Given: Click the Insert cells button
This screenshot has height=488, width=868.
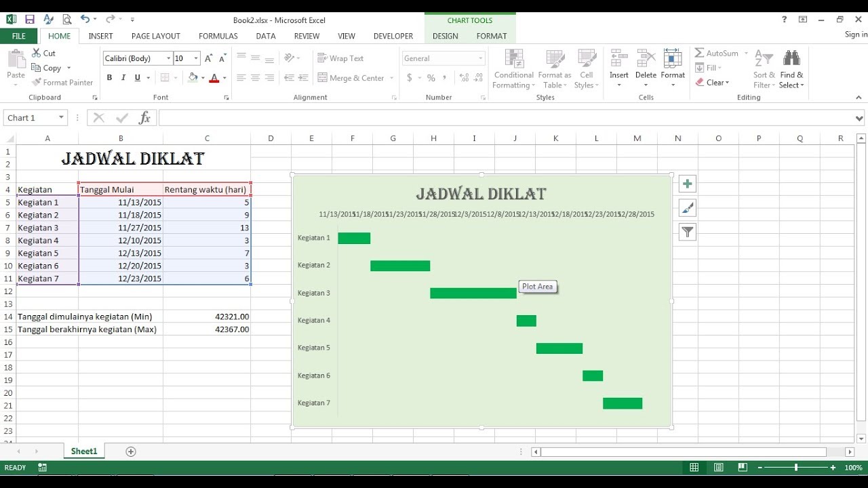Looking at the screenshot, I should pyautogui.click(x=619, y=69).
